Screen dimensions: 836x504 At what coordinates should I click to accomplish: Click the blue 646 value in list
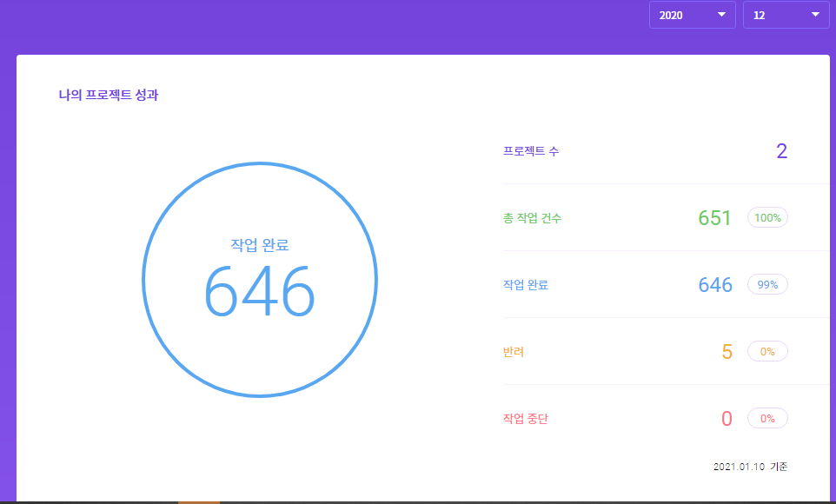[715, 285]
